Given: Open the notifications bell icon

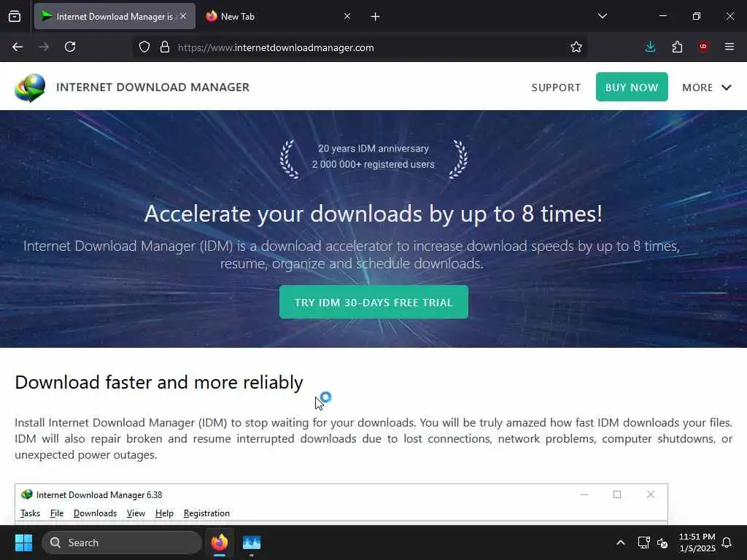Looking at the screenshot, I should [x=727, y=542].
